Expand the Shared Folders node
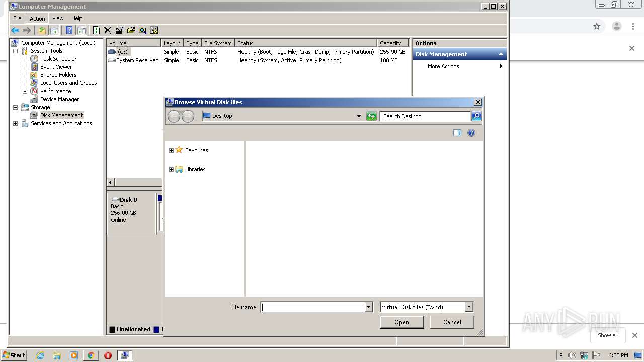Image resolution: width=644 pixels, height=362 pixels. coord(25,75)
